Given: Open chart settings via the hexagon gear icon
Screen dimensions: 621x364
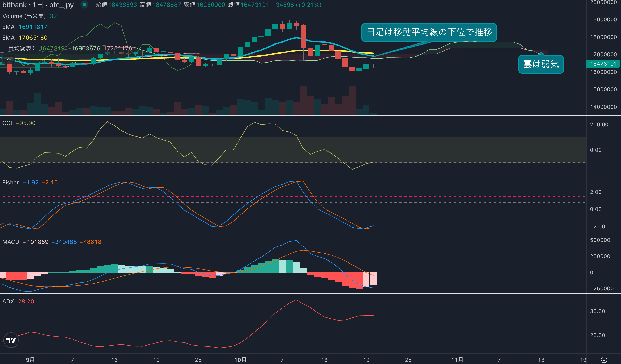Looking at the screenshot, I should point(604,359).
